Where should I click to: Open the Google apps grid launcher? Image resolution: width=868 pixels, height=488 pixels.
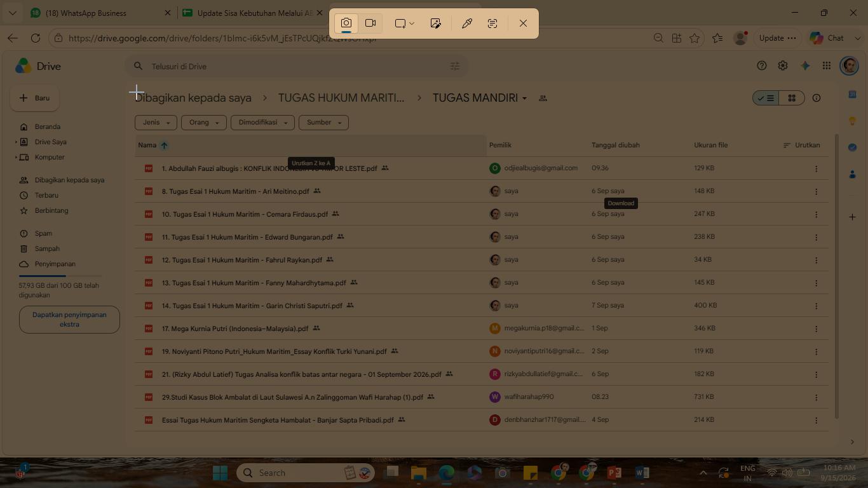(x=826, y=66)
